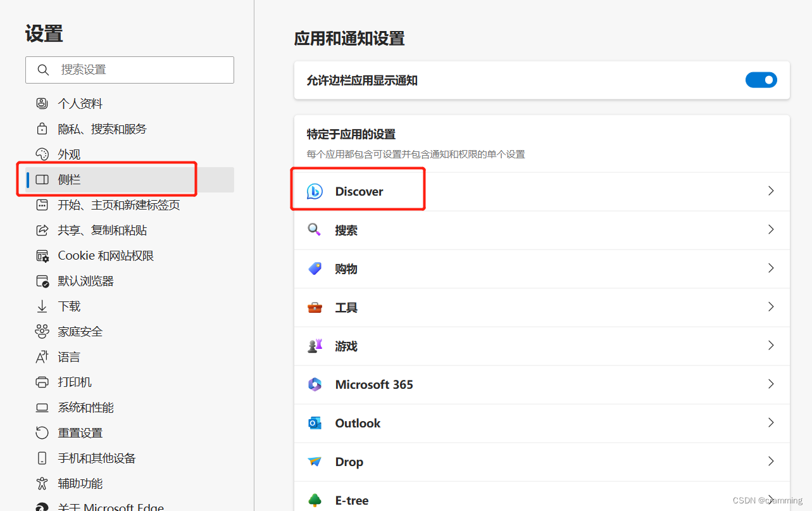This screenshot has height=511, width=812.
Task: Expand the Microsoft 365 row chevron
Action: (x=771, y=384)
